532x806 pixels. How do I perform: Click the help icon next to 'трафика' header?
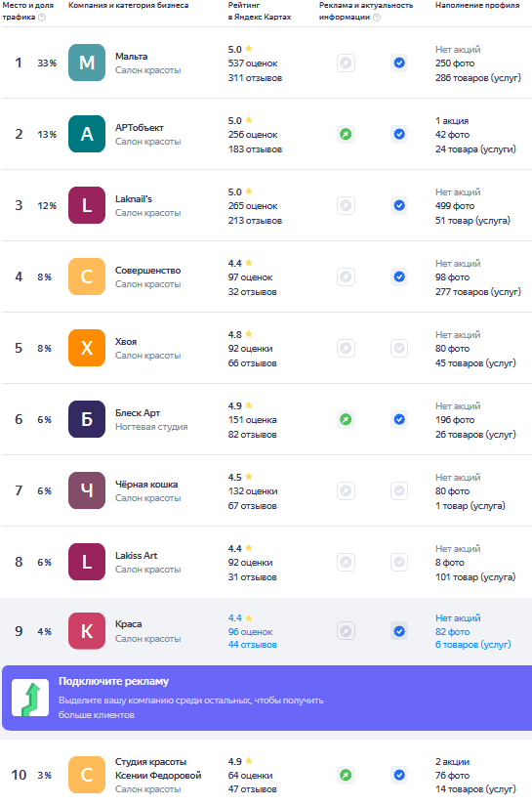point(42,17)
